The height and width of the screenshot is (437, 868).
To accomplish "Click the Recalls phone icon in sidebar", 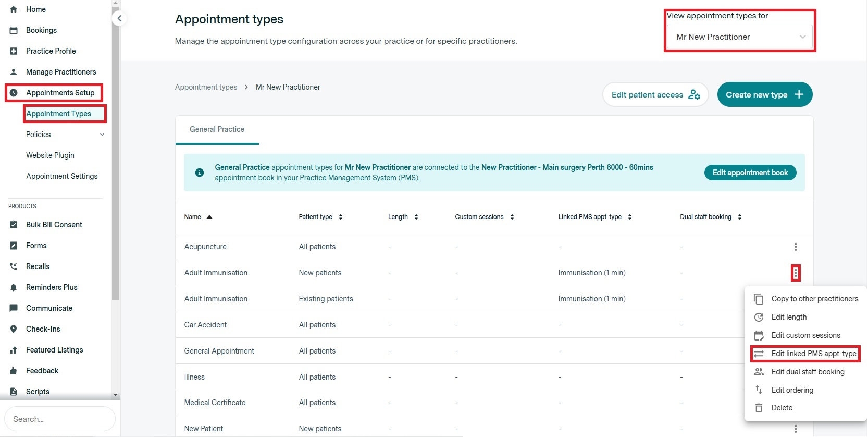I will pyautogui.click(x=14, y=266).
